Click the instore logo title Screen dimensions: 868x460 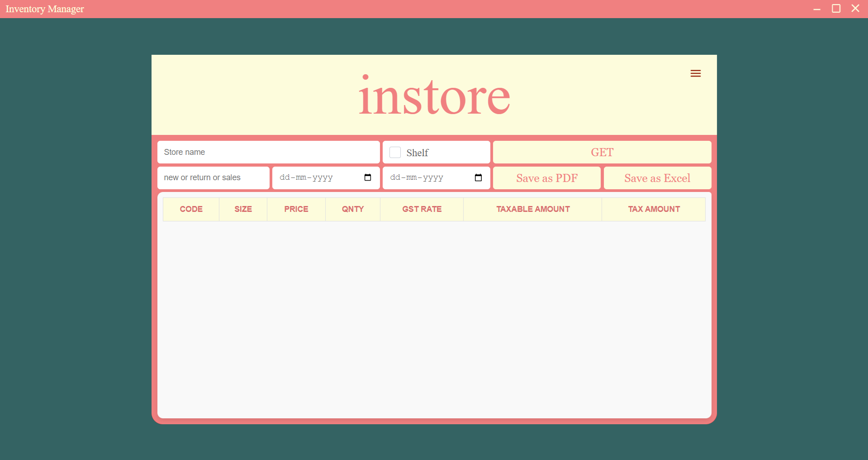[434, 95]
